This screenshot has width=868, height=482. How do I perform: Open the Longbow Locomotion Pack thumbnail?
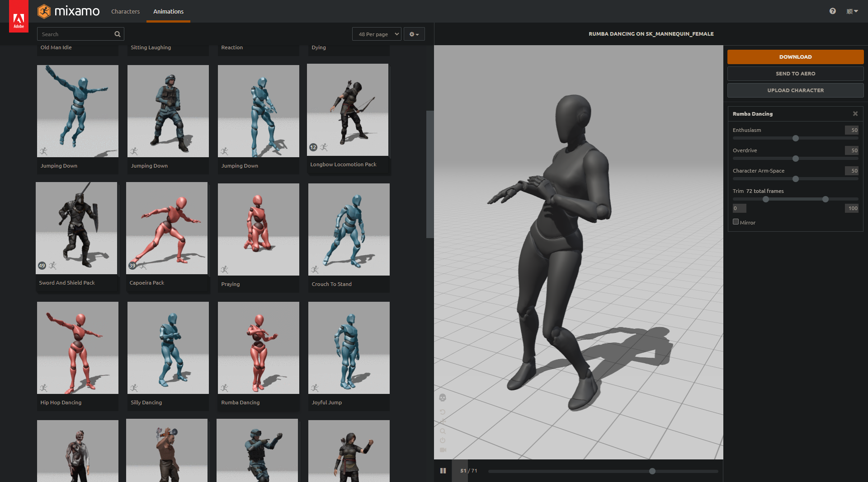[x=348, y=110]
